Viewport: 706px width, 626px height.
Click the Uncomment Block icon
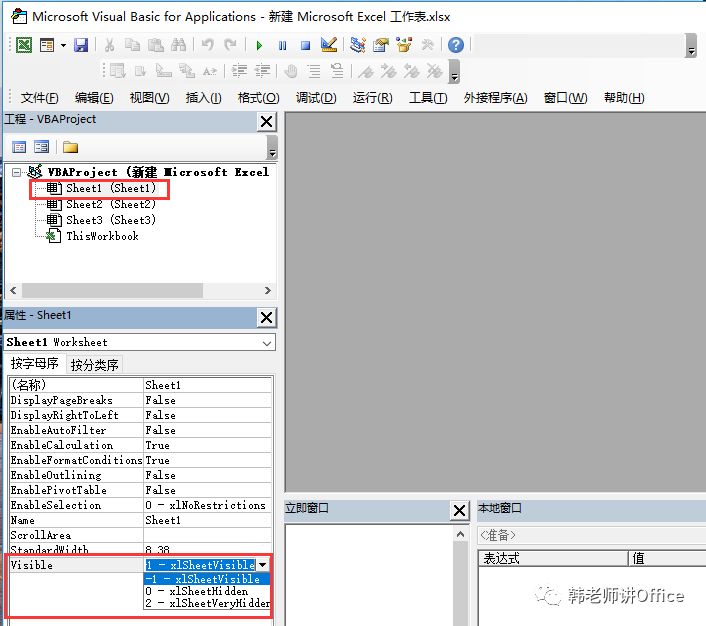tap(337, 71)
